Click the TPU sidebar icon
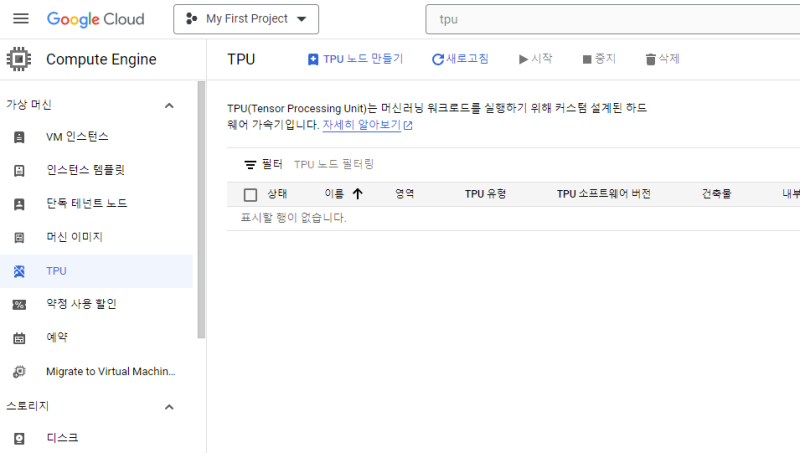The image size is (800, 453). [x=19, y=271]
